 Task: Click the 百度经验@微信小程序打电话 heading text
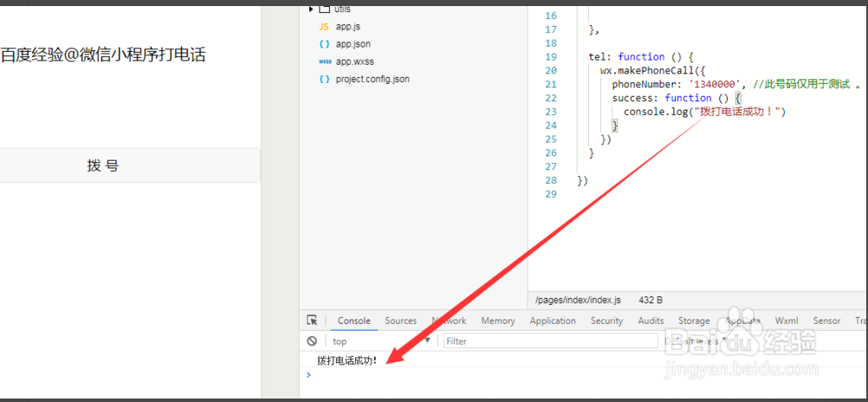pos(103,55)
